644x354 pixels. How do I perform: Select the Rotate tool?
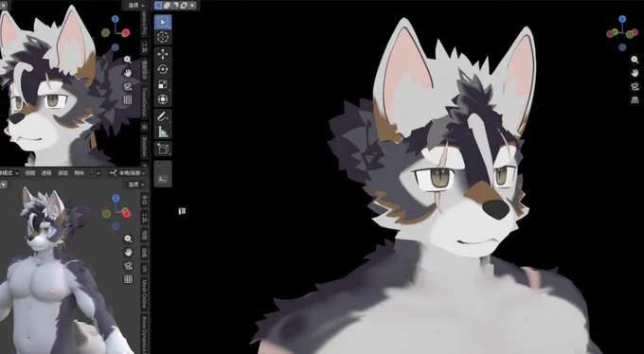163,69
